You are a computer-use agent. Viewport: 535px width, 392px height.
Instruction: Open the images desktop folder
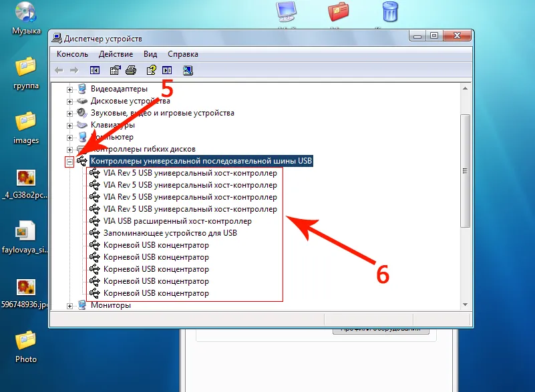(26, 128)
